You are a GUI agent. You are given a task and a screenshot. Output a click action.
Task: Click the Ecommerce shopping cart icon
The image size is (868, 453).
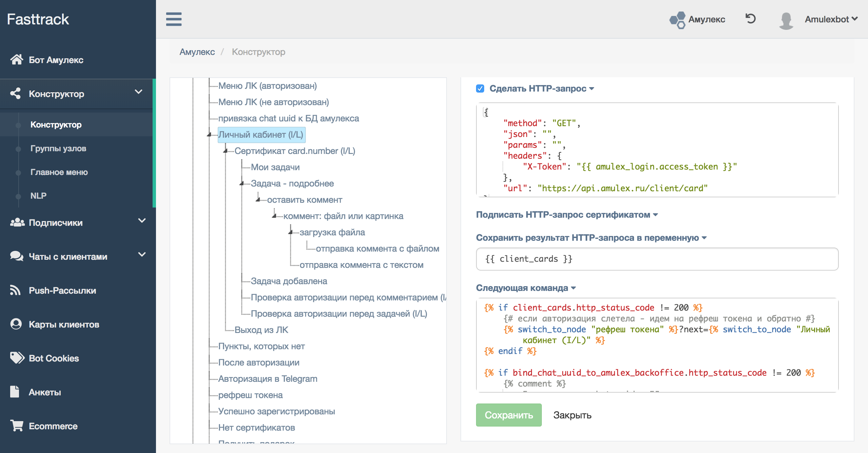[x=16, y=426]
